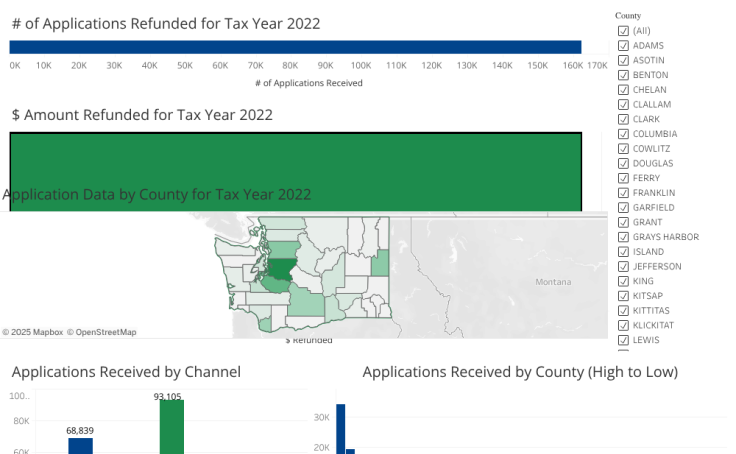Select the blue 68,839 channel bar
Image resolution: width=736 pixels, height=454 pixels.
pos(80,446)
